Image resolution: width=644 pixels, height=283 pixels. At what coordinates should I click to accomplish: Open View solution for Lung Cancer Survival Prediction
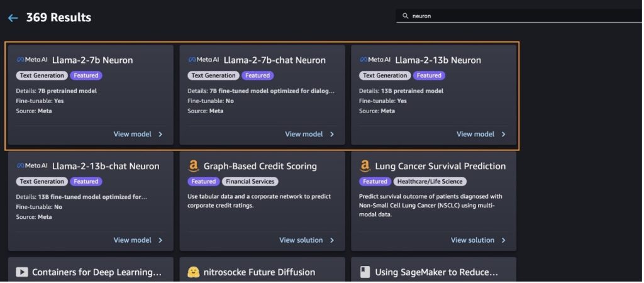pyautogui.click(x=472, y=240)
